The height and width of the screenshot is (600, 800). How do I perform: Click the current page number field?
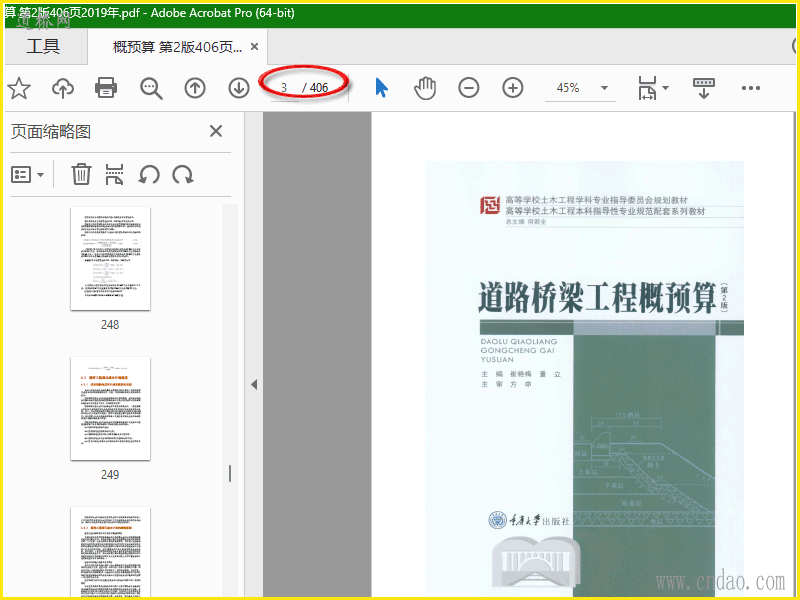(x=284, y=88)
